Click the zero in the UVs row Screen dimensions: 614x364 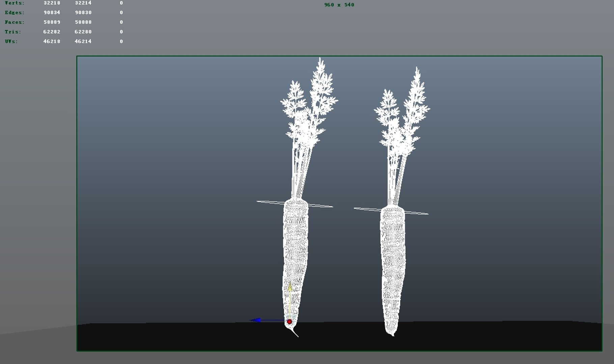tap(121, 41)
